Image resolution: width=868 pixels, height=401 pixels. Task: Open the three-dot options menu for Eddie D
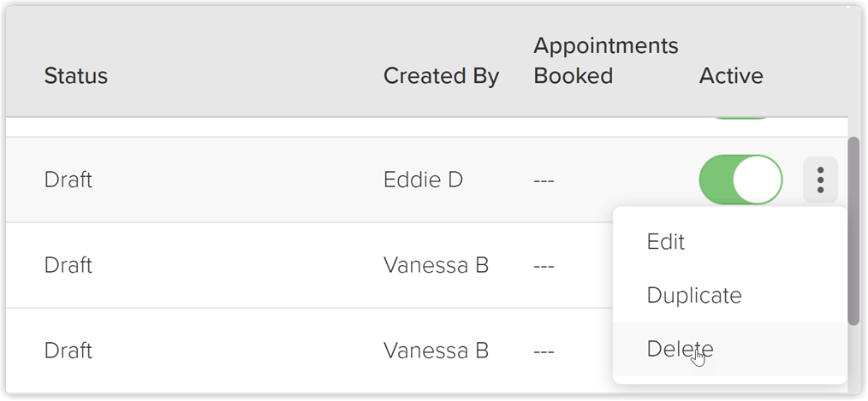[x=820, y=180]
